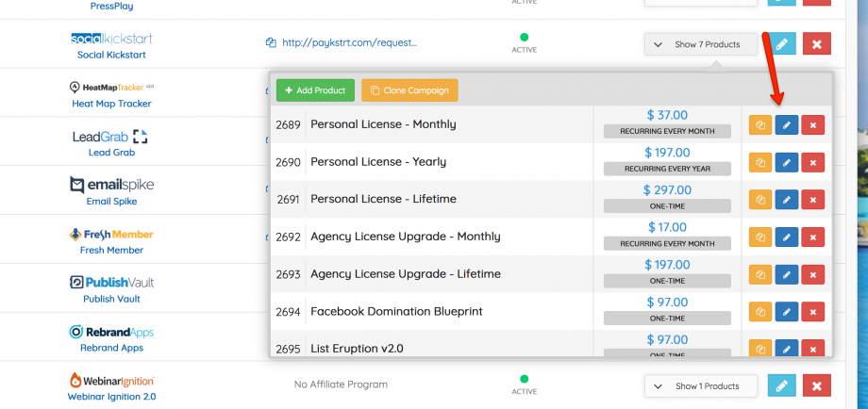Open the Fresh Member campaign
The width and height of the screenshot is (868, 409).
pyautogui.click(x=112, y=250)
